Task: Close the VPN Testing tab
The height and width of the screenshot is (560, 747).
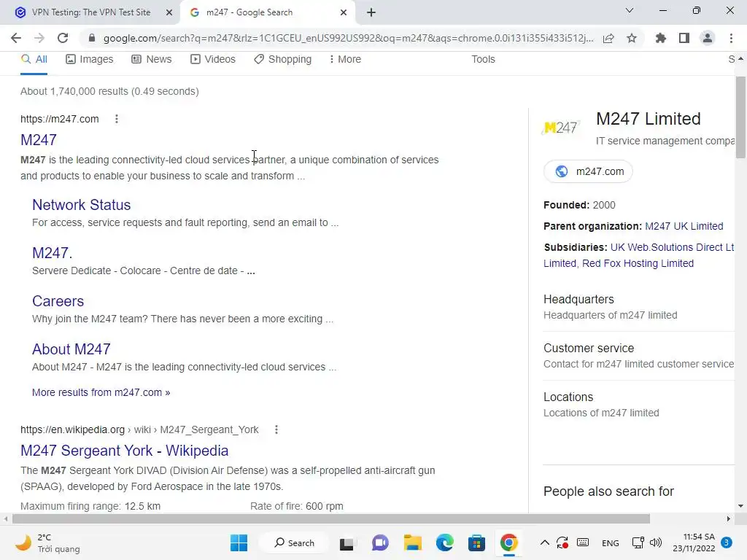Action: pyautogui.click(x=169, y=12)
